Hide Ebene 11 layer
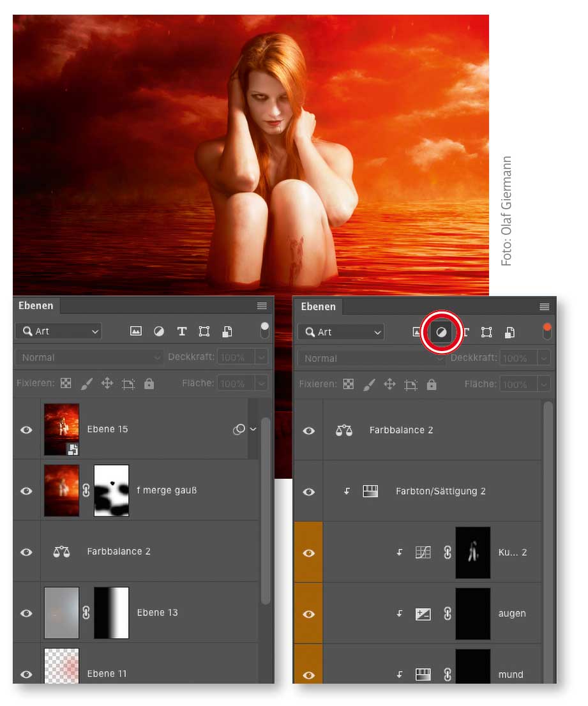The width and height of the screenshot is (588, 706). point(27,674)
